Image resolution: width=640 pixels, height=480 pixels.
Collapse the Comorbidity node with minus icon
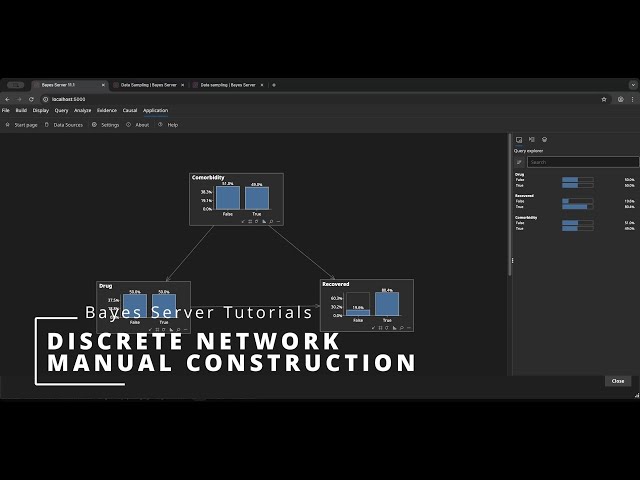278,222
